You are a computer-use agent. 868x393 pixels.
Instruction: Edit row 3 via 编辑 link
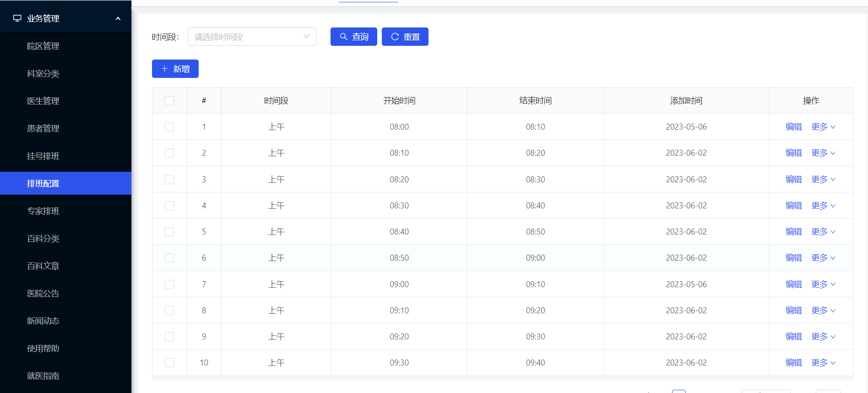(793, 180)
